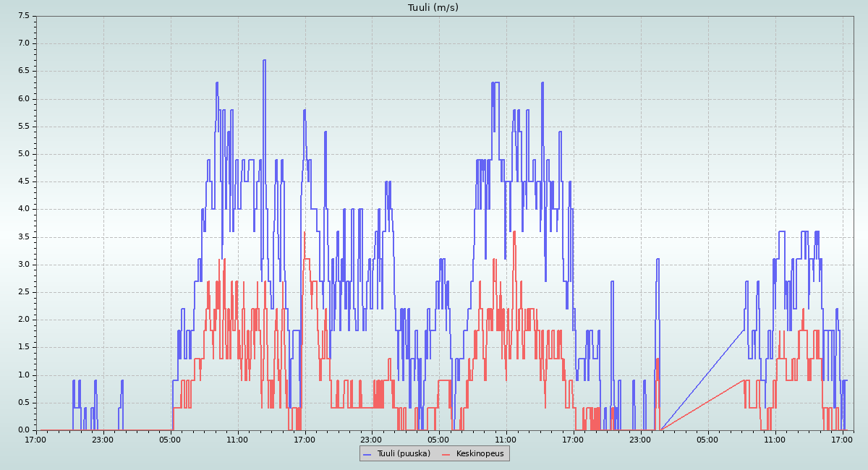Click the 6.5 y-axis label
The image size is (868, 470).
coord(23,71)
